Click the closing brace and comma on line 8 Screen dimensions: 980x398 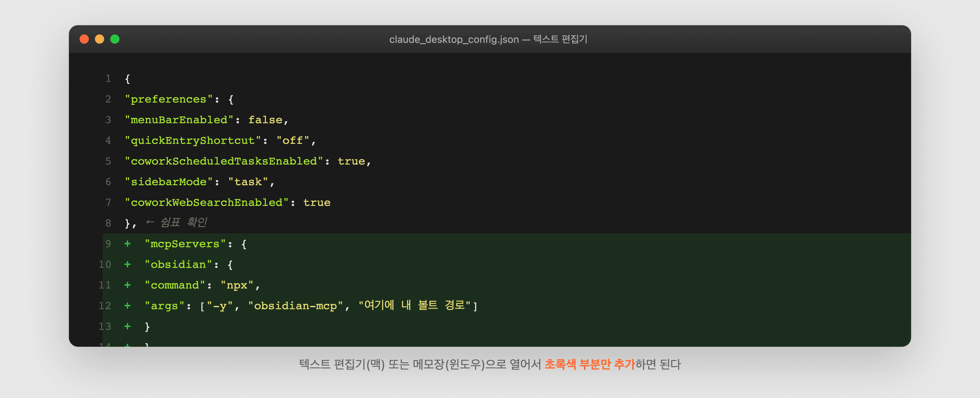130,223
